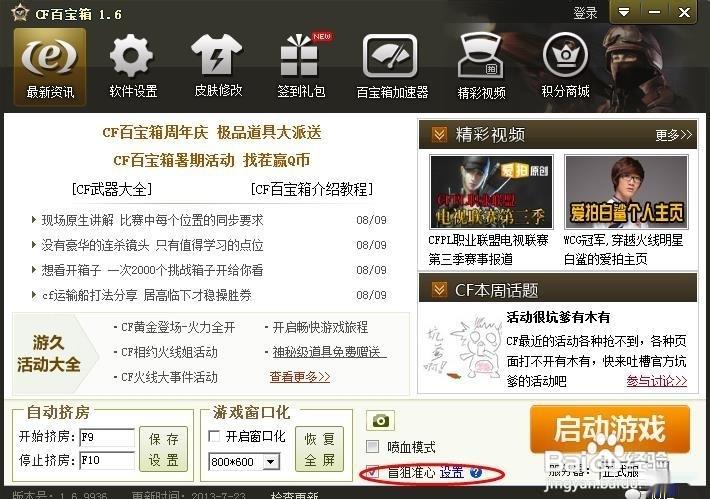Click the 登录 login link
Image resolution: width=710 pixels, height=499 pixels.
tap(585, 13)
